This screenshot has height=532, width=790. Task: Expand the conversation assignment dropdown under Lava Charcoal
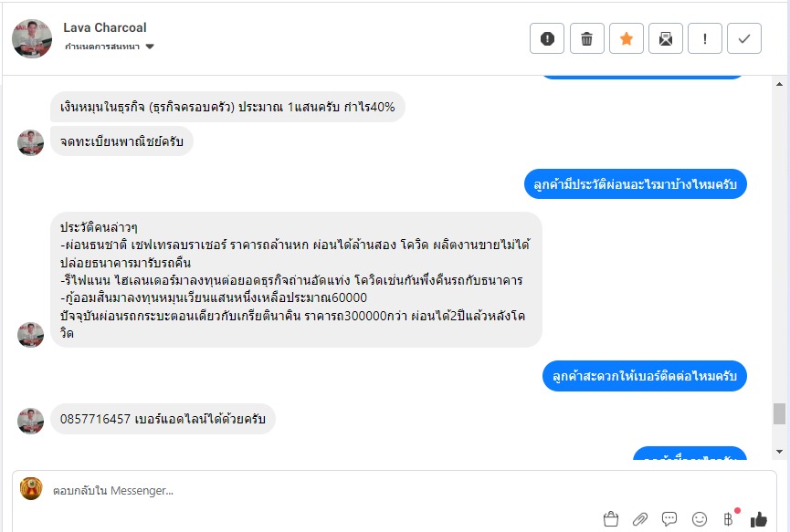tap(150, 47)
